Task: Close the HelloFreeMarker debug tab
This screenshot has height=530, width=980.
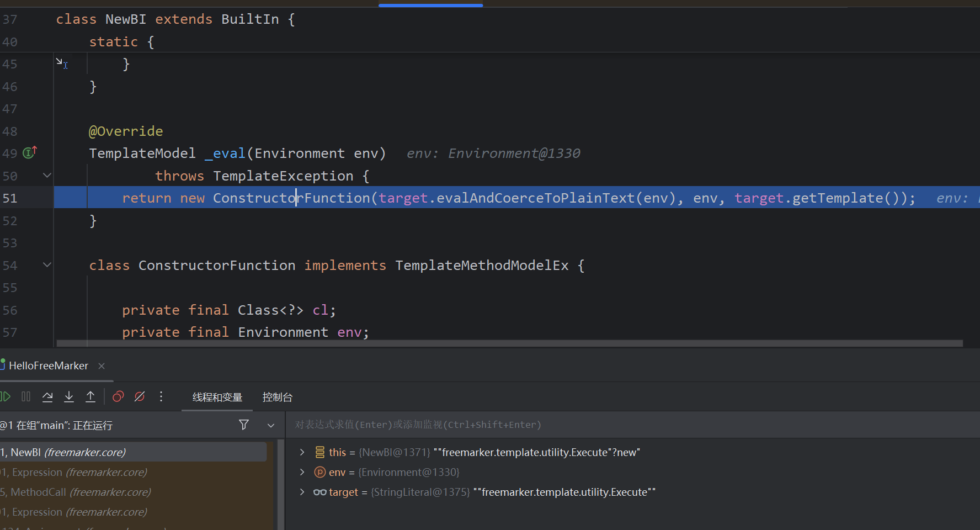Action: [102, 365]
